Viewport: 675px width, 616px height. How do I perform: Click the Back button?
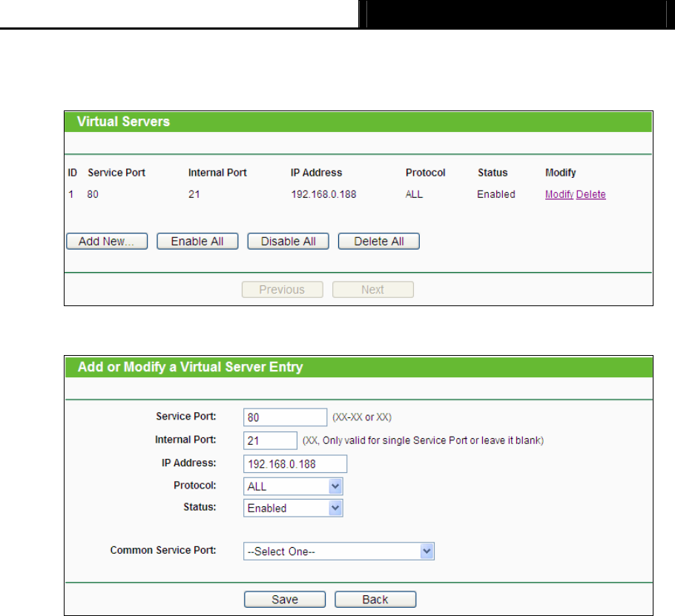[x=375, y=599]
